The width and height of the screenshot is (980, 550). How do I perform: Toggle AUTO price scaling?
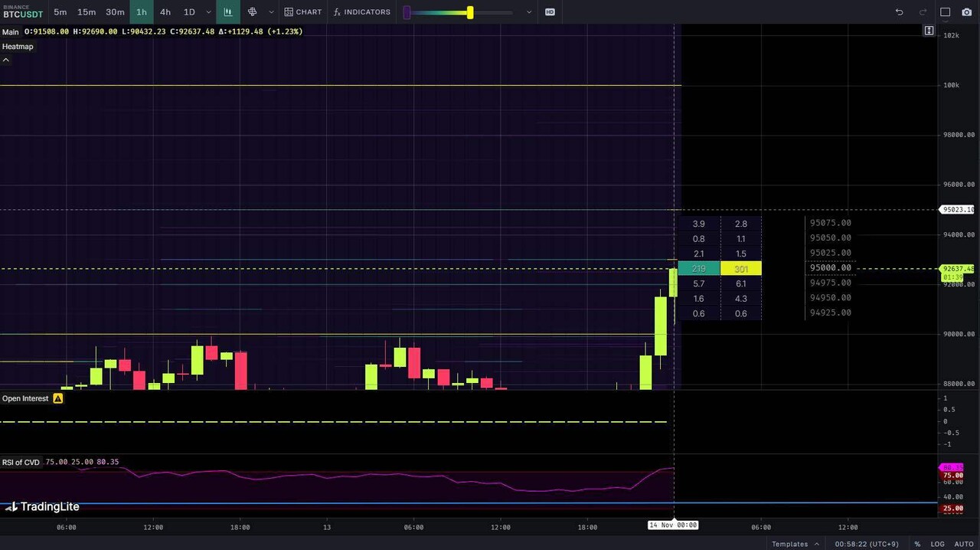coord(963,544)
